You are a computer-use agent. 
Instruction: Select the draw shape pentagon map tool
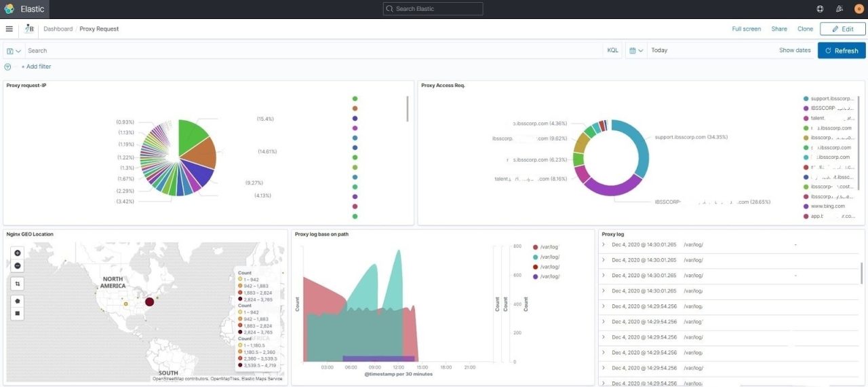18,300
